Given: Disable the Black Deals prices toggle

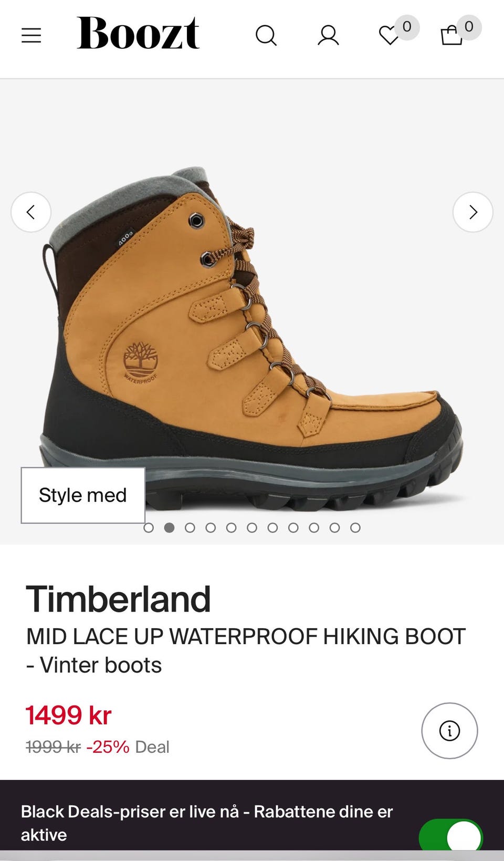Looking at the screenshot, I should (450, 835).
